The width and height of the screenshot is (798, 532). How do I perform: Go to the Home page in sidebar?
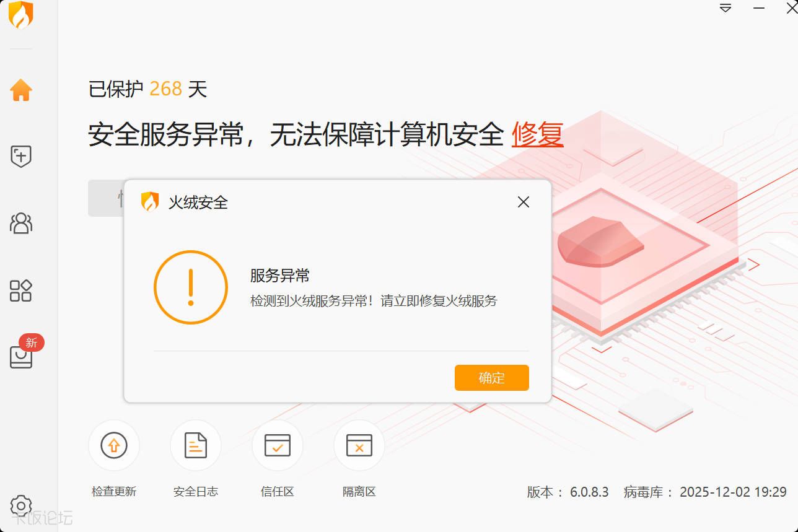[21, 90]
